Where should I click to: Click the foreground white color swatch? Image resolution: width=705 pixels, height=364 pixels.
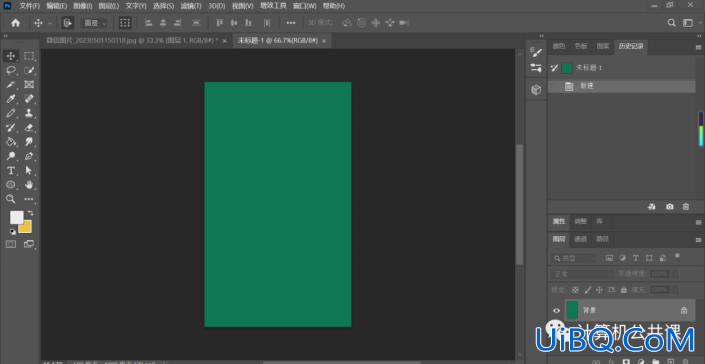(x=16, y=218)
